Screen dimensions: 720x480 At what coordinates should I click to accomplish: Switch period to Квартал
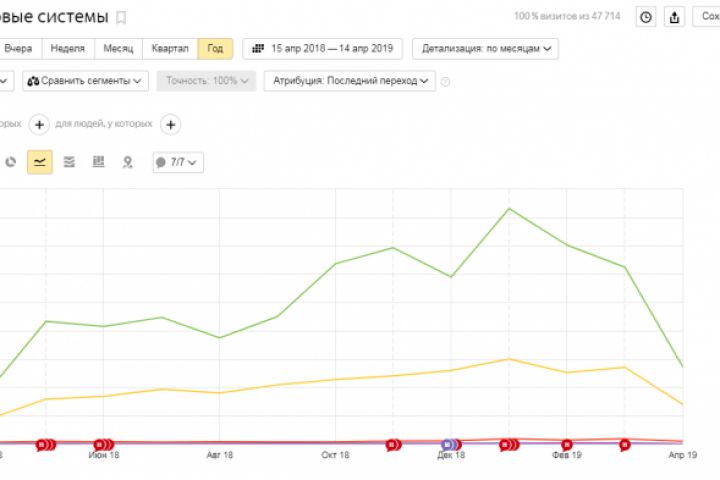click(170, 48)
